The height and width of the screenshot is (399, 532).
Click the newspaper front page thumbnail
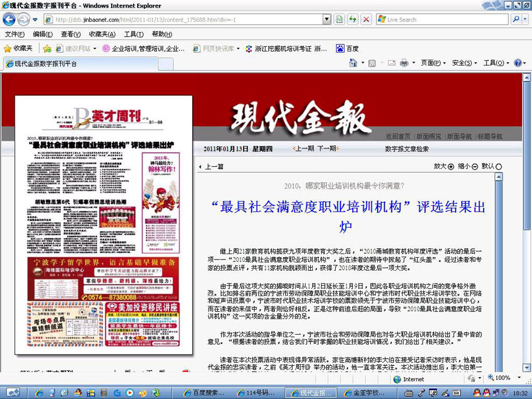(103, 225)
